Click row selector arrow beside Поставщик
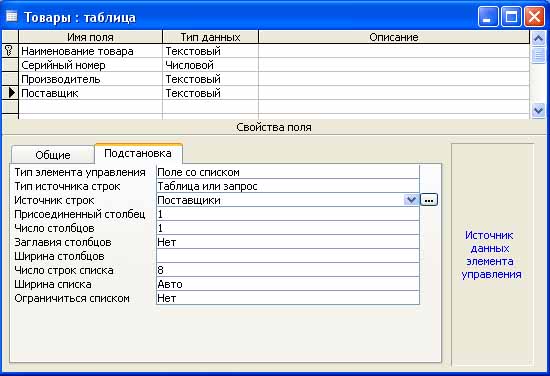 click(12, 93)
